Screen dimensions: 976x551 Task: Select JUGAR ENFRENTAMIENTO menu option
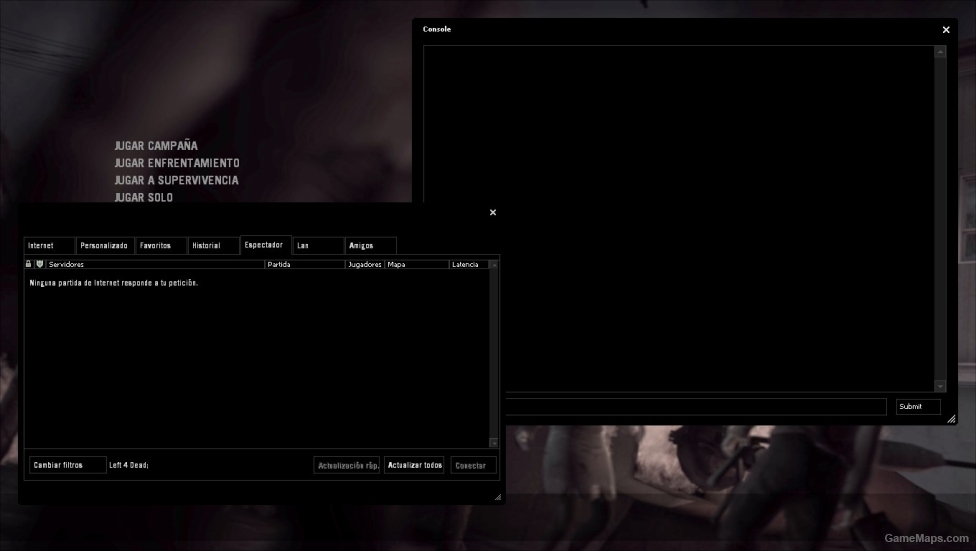click(177, 163)
